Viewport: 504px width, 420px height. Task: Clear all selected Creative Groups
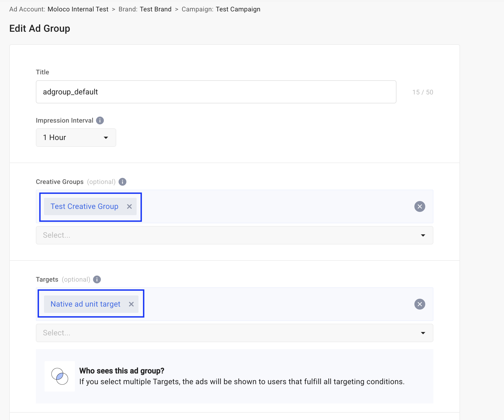click(x=420, y=207)
